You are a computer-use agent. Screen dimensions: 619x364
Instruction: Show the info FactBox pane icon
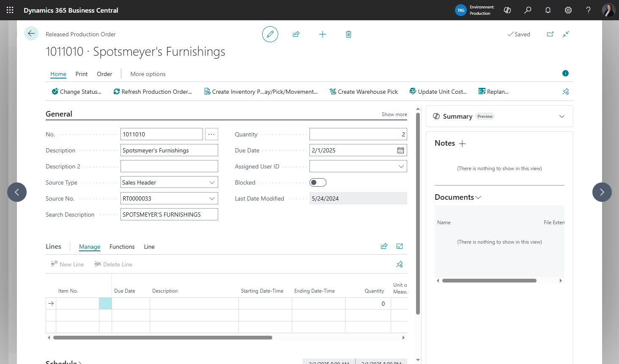(565, 73)
